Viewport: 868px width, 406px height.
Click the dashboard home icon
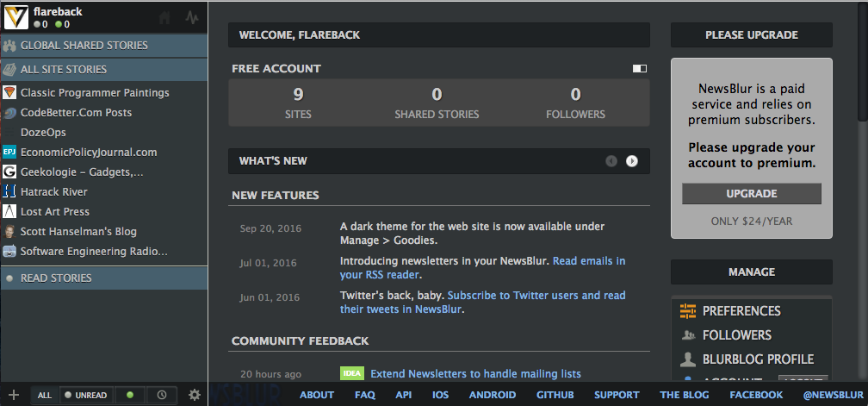[165, 17]
